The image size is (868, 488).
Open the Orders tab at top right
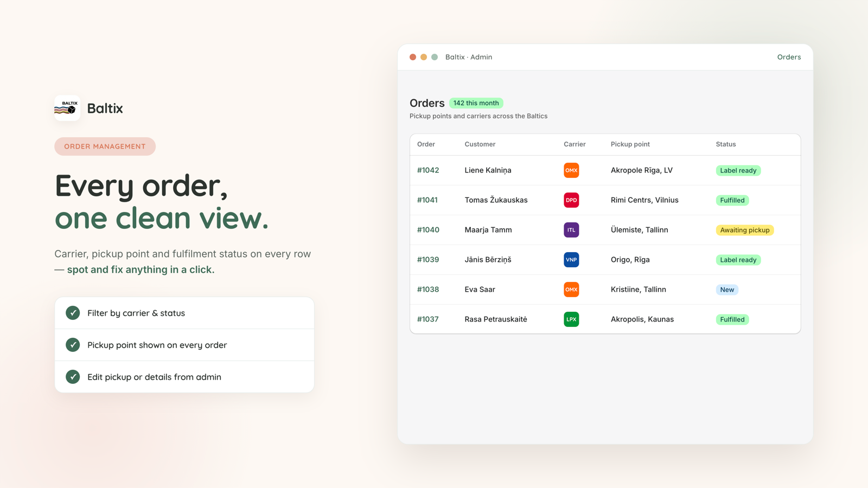point(789,57)
